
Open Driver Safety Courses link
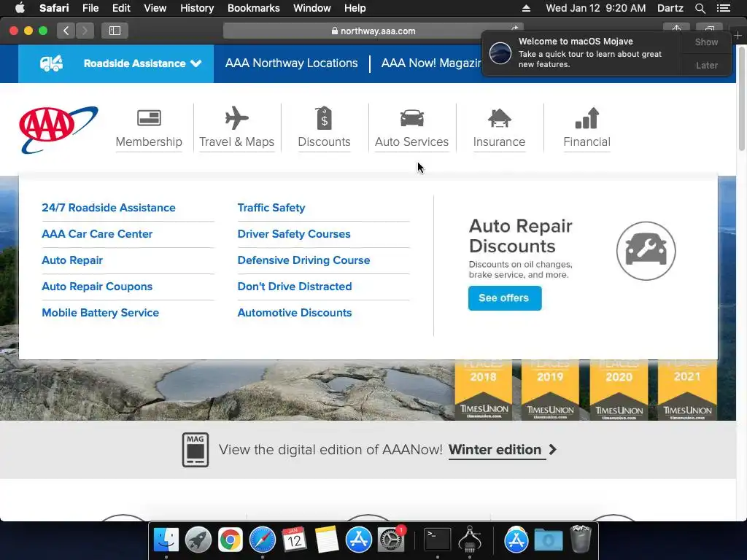294,234
